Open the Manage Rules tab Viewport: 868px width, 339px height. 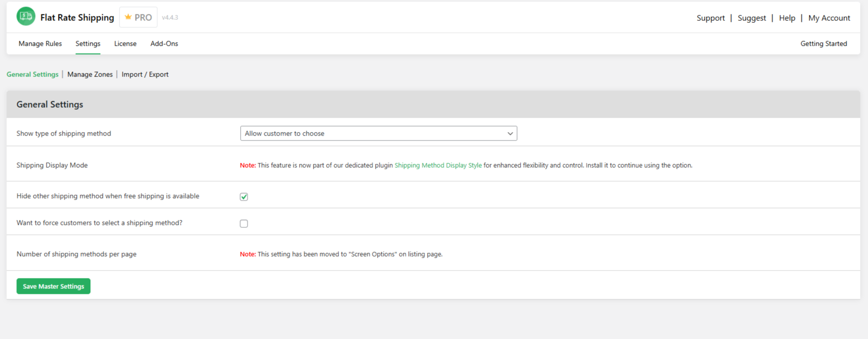tap(40, 44)
